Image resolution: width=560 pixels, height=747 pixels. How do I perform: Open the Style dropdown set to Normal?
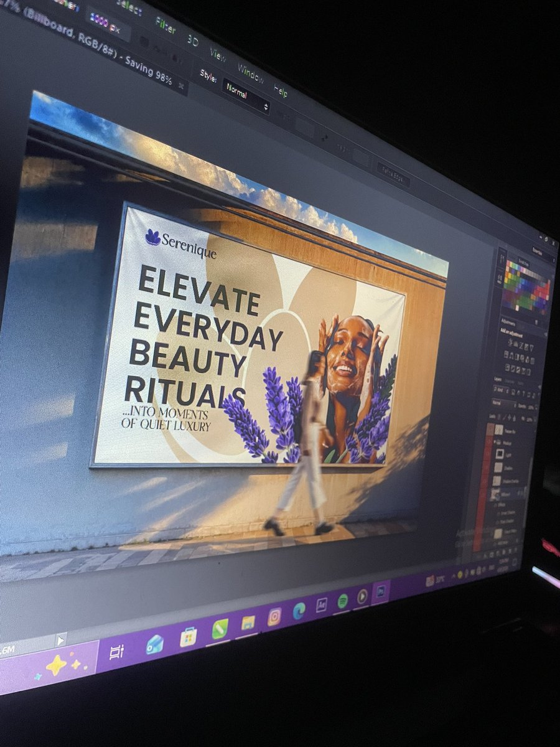[x=246, y=96]
